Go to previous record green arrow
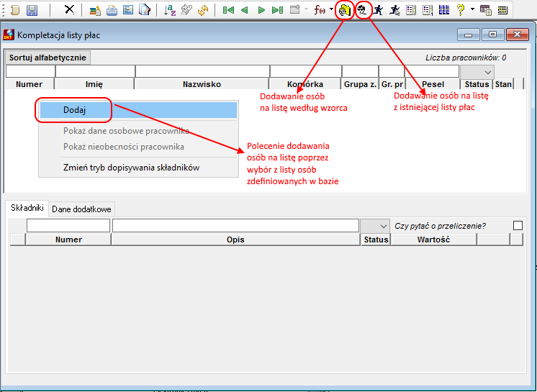This screenshot has width=537, height=392. (245, 10)
